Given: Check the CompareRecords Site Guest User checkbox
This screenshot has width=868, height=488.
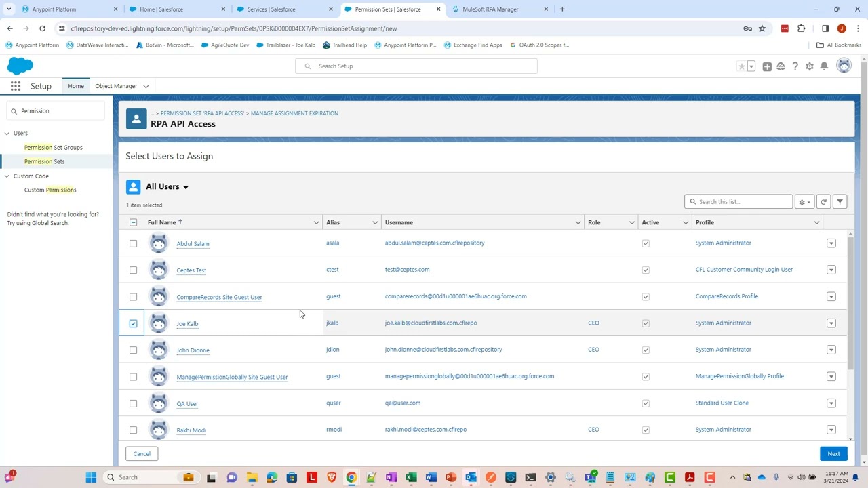Looking at the screenshot, I should [x=133, y=297].
